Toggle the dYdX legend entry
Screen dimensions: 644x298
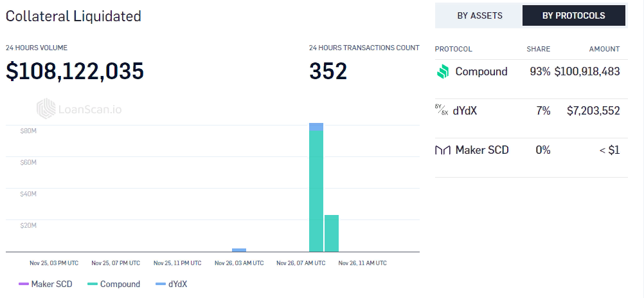pyautogui.click(x=171, y=284)
